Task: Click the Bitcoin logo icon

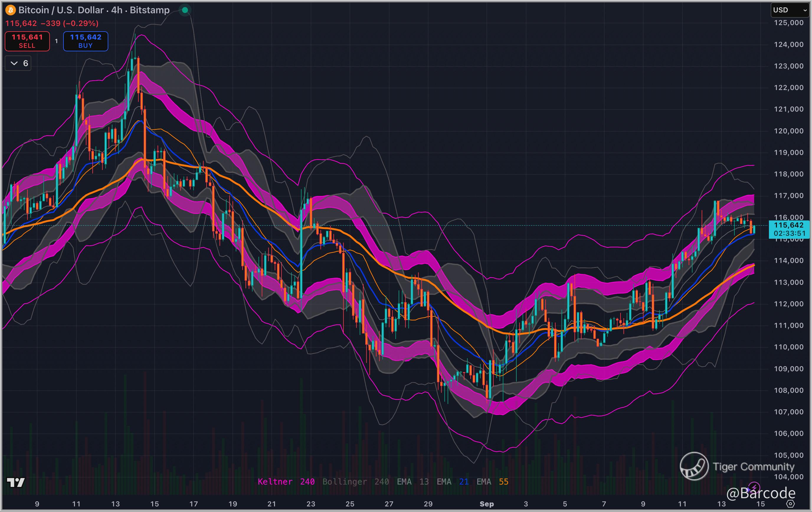Action: click(10, 10)
